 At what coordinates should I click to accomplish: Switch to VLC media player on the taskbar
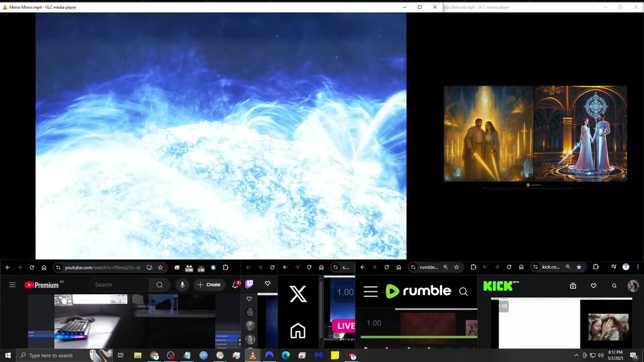pyautogui.click(x=253, y=355)
